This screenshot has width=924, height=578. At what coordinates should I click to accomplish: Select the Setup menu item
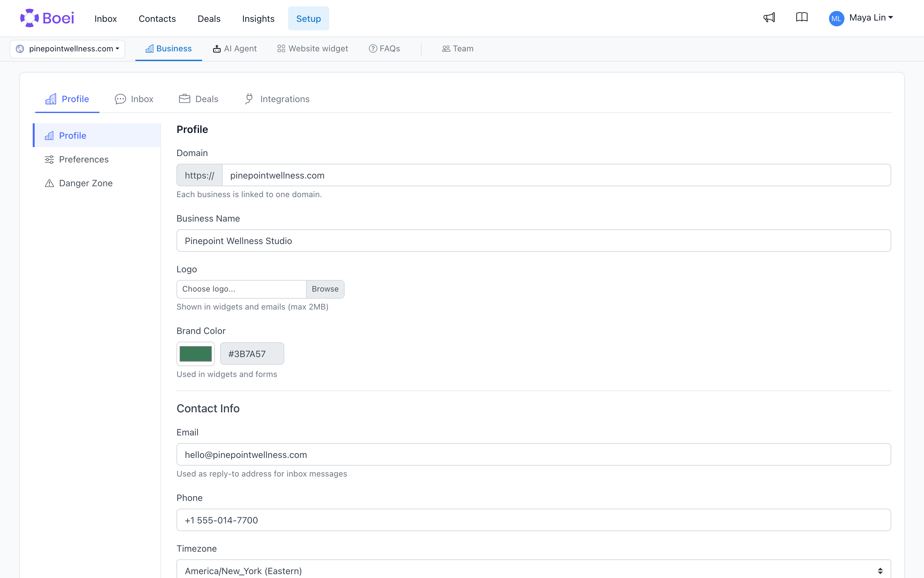(x=309, y=18)
